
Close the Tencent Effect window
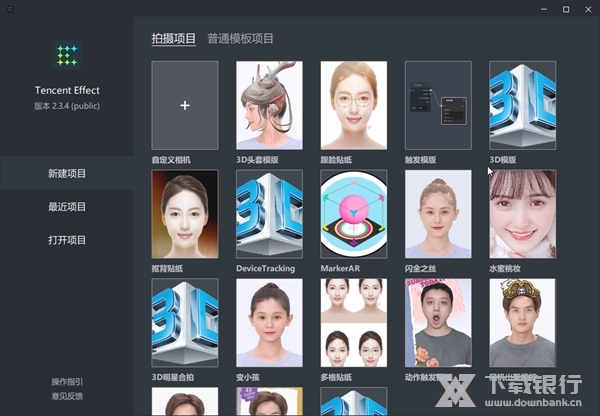click(x=588, y=9)
